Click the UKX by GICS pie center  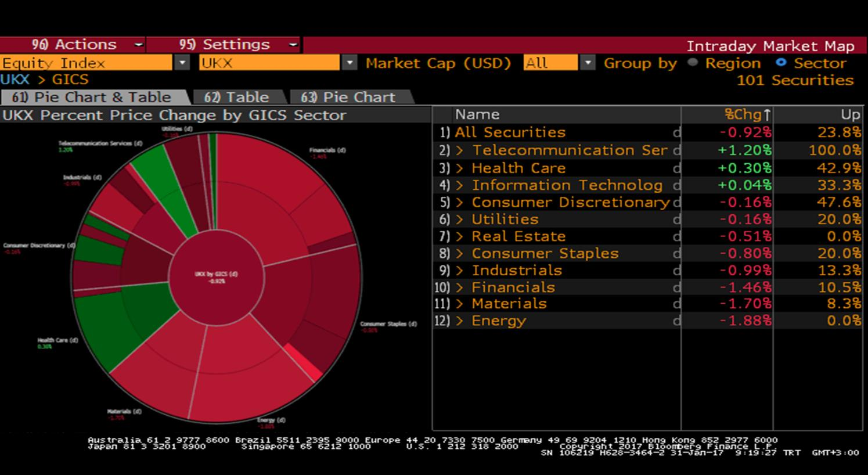click(217, 277)
